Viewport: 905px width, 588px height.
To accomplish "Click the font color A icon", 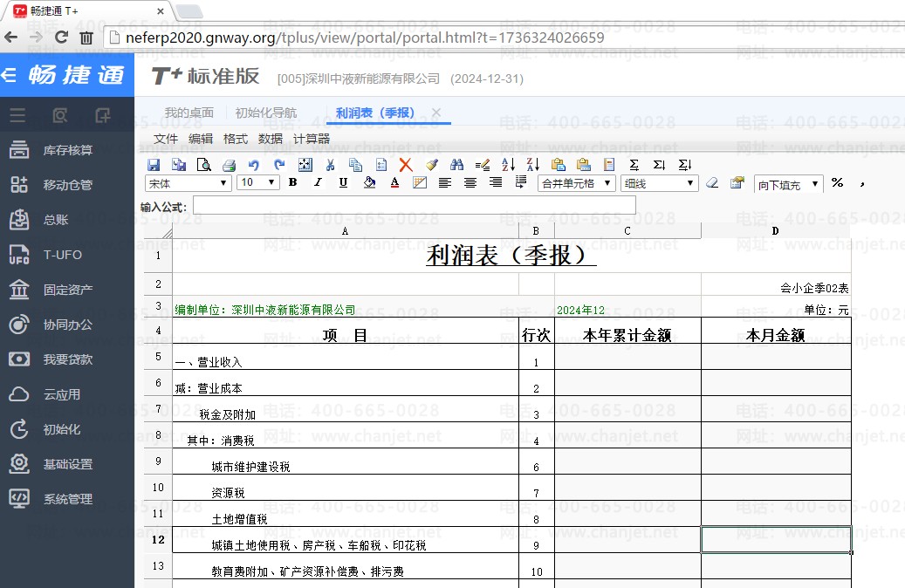I will [394, 183].
